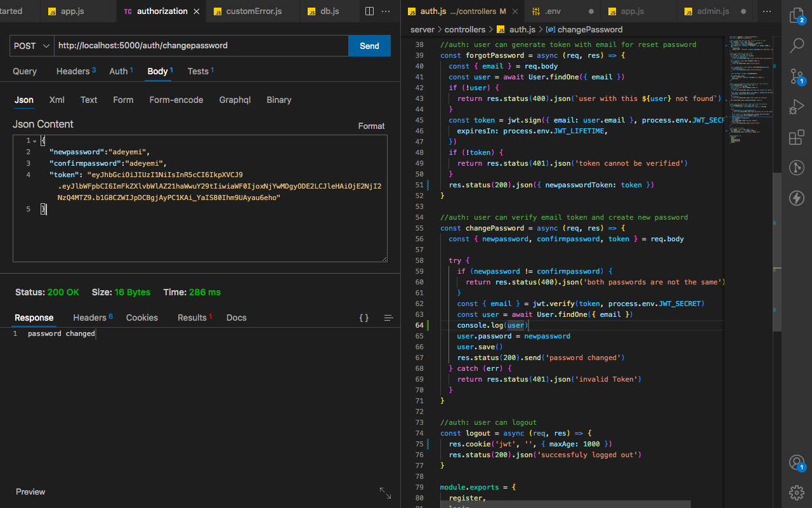Image resolution: width=812 pixels, height=508 pixels.
Task: Click the changePassword breadcrumb symbol
Action: click(x=590, y=29)
